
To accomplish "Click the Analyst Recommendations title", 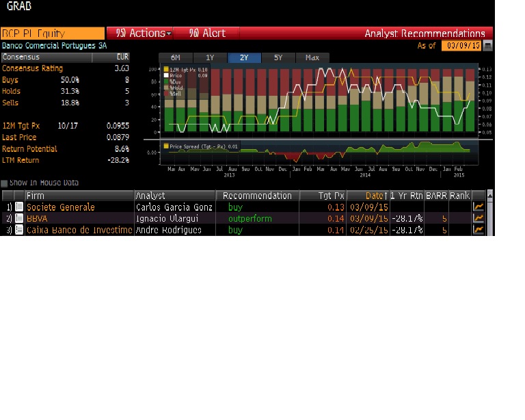I will click(425, 33).
